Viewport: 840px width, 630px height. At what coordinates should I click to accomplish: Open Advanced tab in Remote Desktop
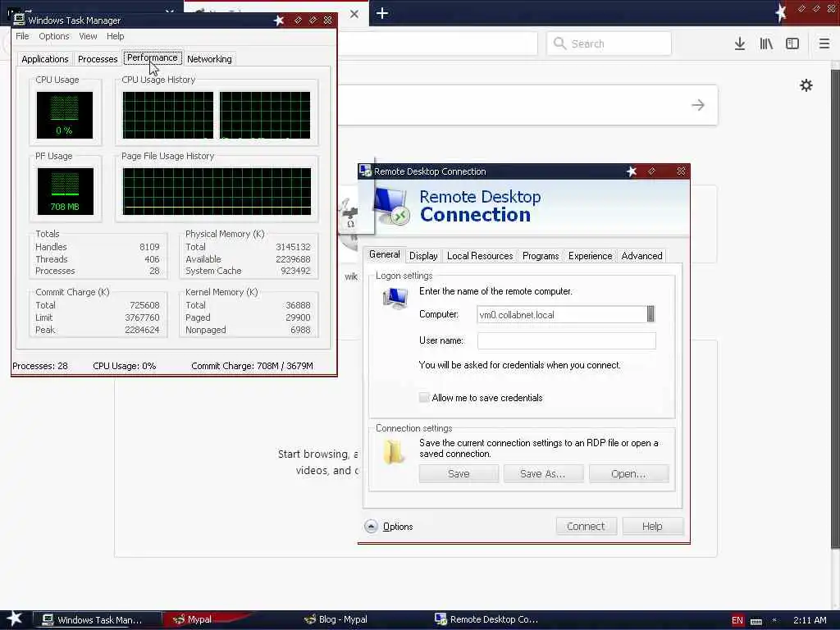[x=641, y=256]
